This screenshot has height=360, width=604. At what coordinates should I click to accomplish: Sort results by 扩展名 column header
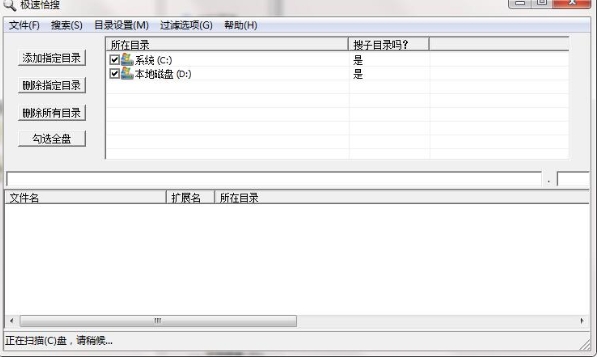[x=190, y=198]
